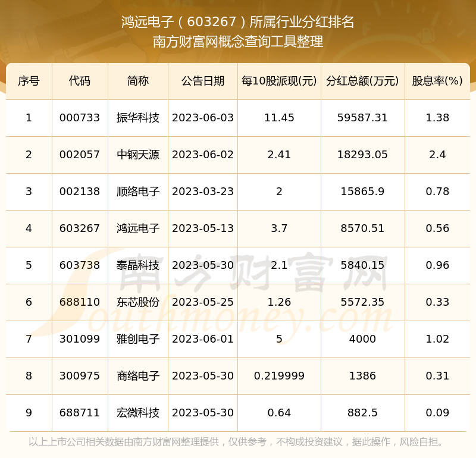
Task: Select company name 顺络电子
Action: pyautogui.click(x=138, y=192)
